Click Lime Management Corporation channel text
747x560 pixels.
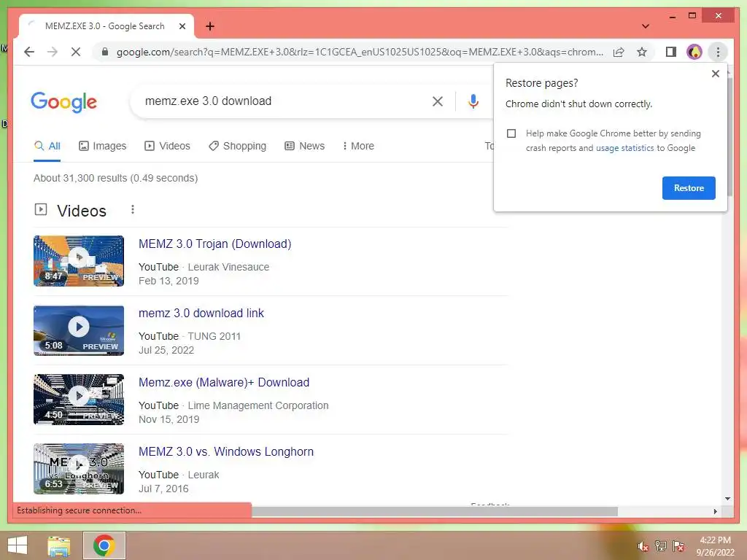click(258, 405)
